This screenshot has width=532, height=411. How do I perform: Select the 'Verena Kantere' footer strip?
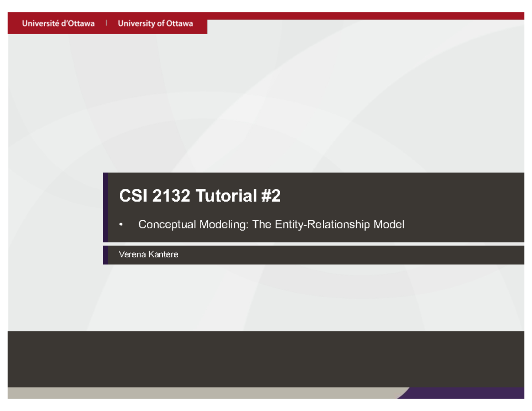(x=310, y=254)
